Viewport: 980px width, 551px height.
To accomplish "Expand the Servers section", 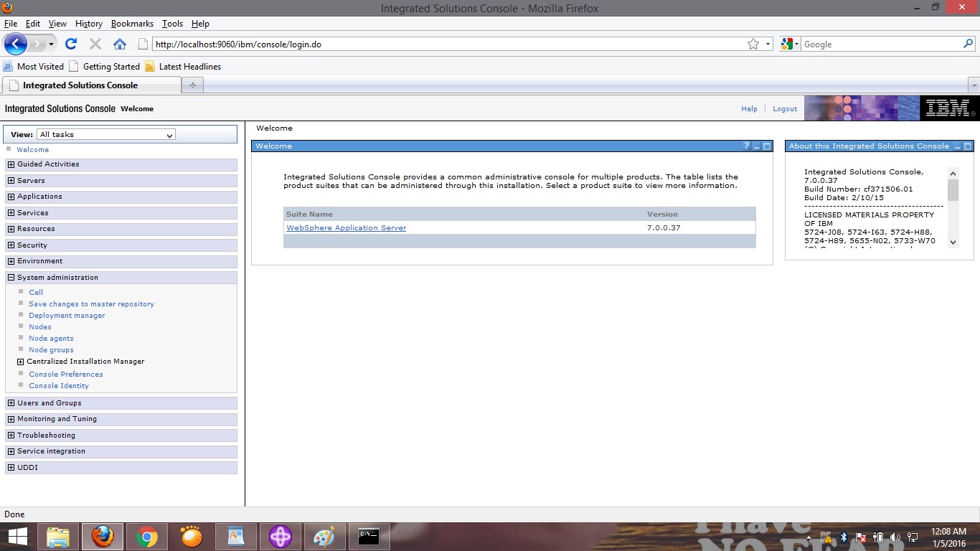I will pyautogui.click(x=10, y=180).
